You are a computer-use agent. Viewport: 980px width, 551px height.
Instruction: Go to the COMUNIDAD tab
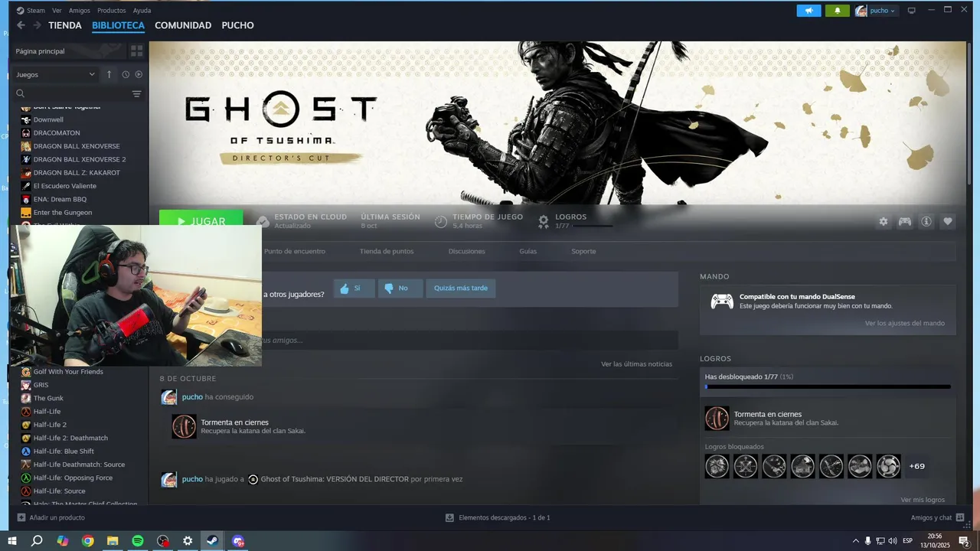(183, 25)
